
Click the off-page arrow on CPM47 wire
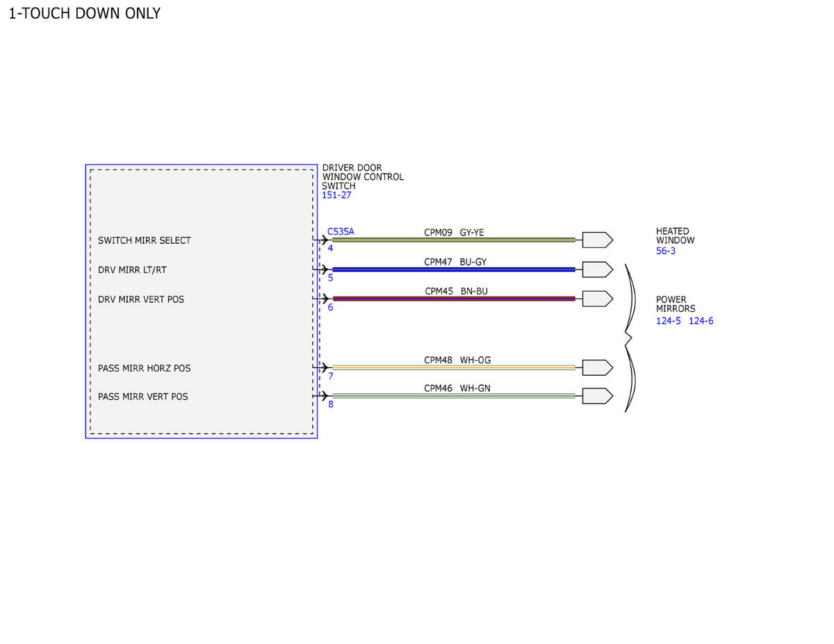point(598,270)
